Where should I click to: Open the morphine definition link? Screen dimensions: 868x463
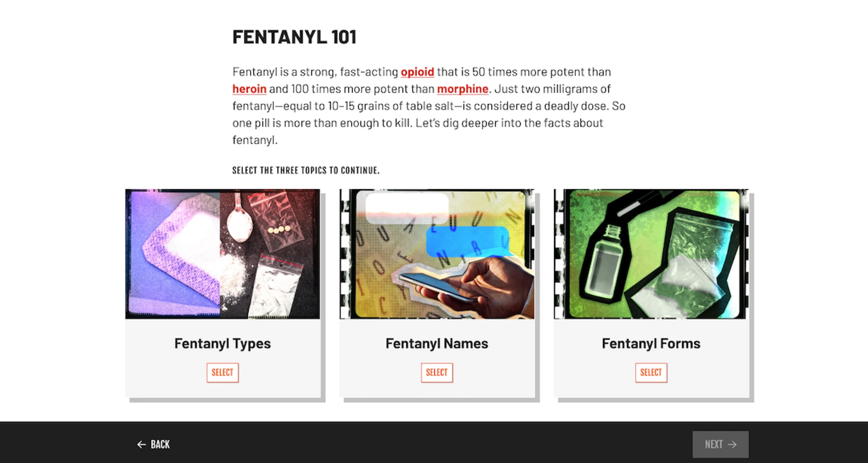(x=462, y=89)
